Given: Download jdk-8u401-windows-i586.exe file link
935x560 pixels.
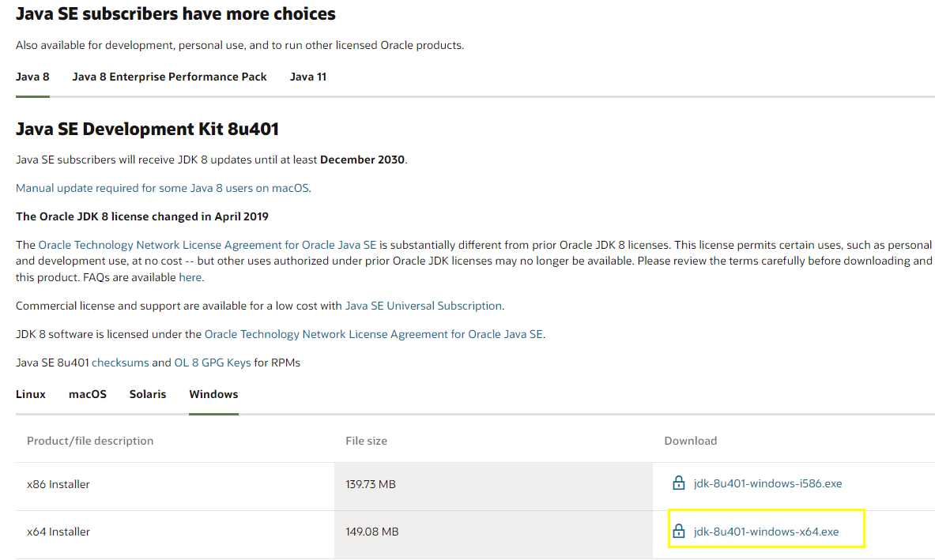Looking at the screenshot, I should [767, 483].
